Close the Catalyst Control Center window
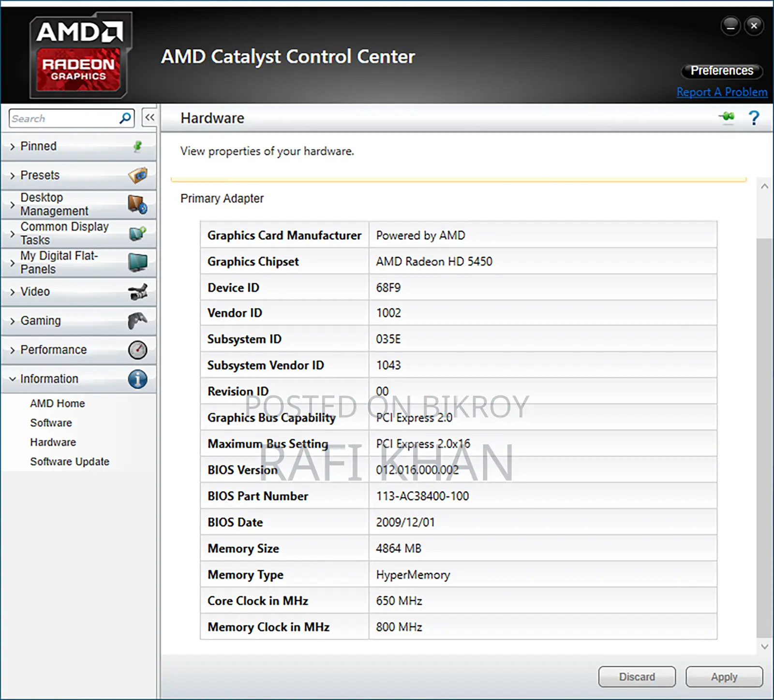This screenshot has width=774, height=700. tap(754, 26)
